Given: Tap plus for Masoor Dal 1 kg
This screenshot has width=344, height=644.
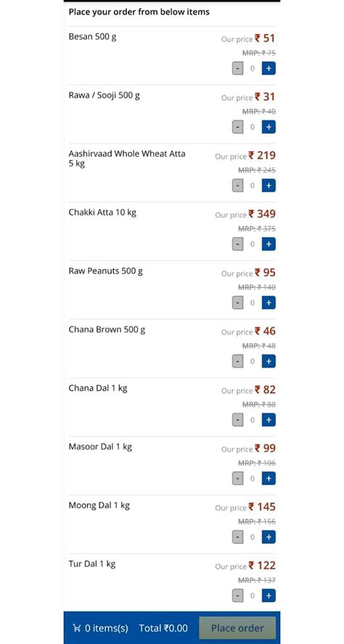Looking at the screenshot, I should coord(269,479).
